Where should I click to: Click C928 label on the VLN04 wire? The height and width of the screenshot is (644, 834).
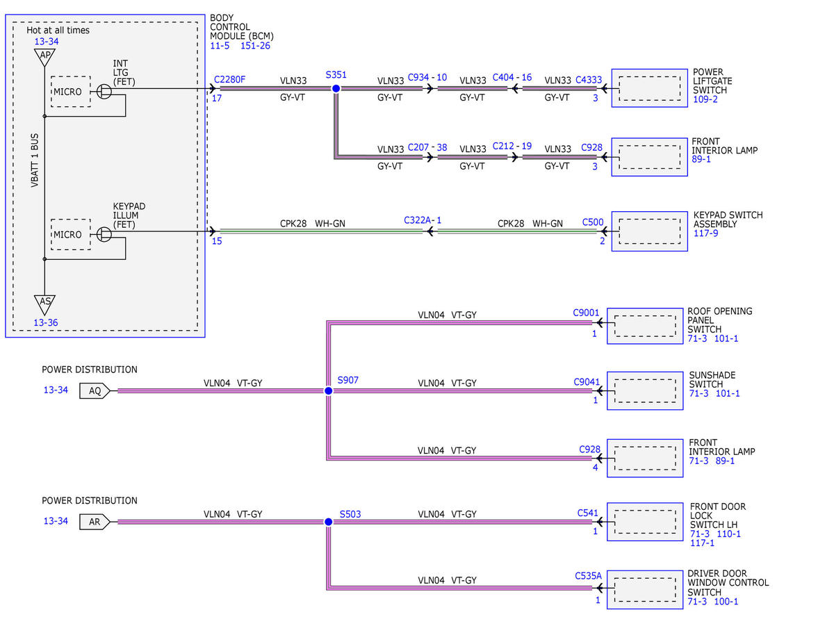[590, 449]
